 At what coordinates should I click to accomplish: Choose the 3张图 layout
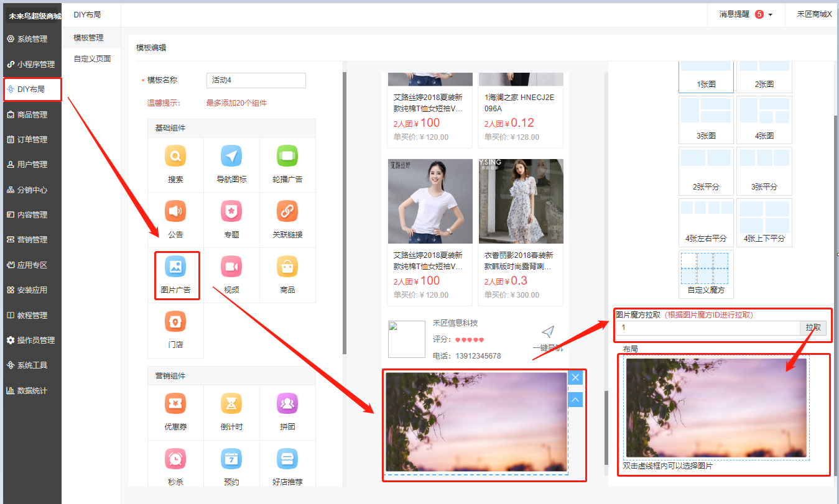(706, 120)
